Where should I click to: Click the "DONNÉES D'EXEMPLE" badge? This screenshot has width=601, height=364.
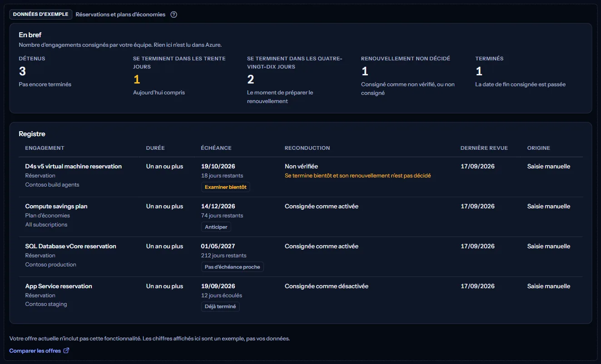(41, 15)
